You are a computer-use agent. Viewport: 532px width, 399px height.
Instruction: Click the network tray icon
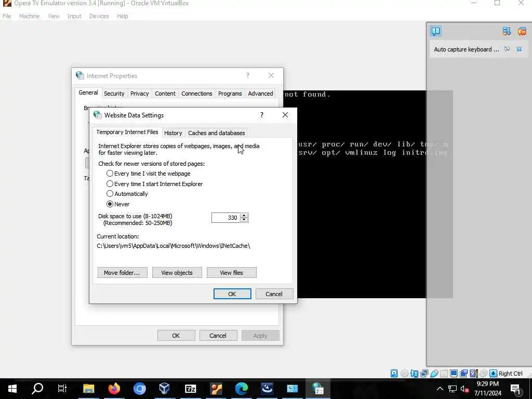[x=453, y=389]
